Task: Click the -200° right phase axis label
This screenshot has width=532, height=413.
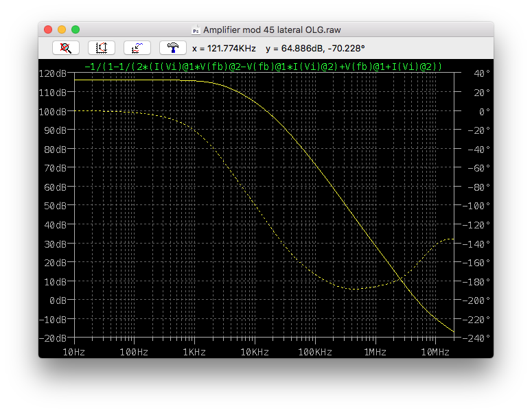Action: (476, 300)
